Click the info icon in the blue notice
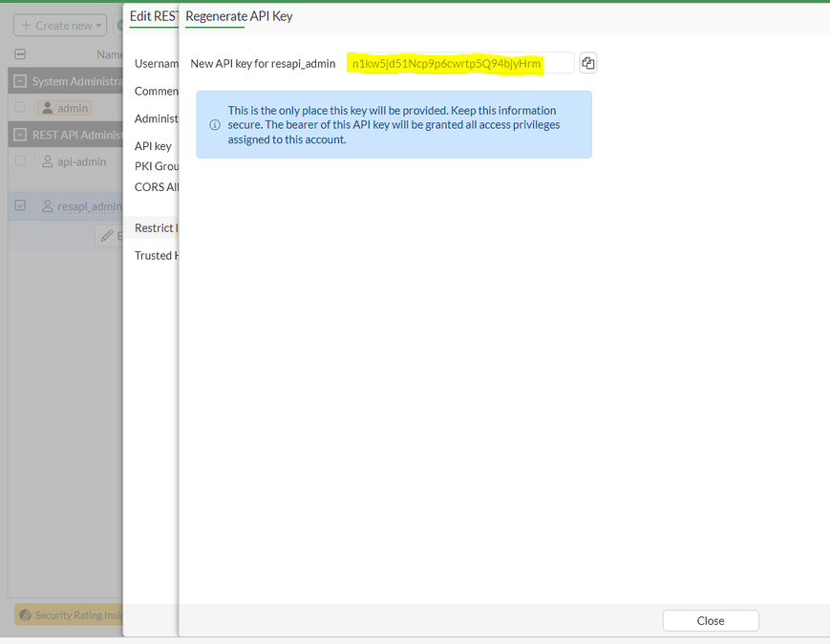 pos(215,125)
